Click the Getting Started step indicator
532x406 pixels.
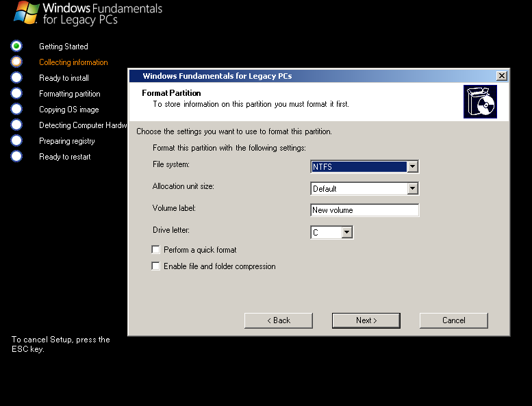pos(16,46)
